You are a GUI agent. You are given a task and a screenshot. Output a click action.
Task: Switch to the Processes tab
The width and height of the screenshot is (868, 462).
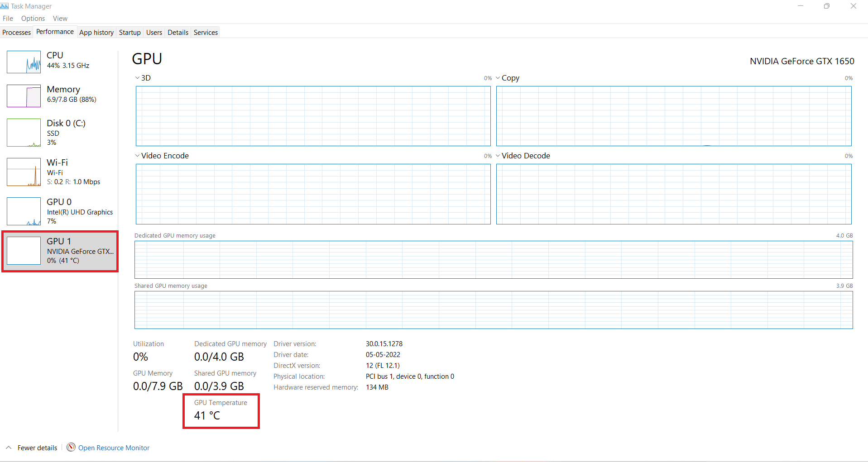coord(17,33)
